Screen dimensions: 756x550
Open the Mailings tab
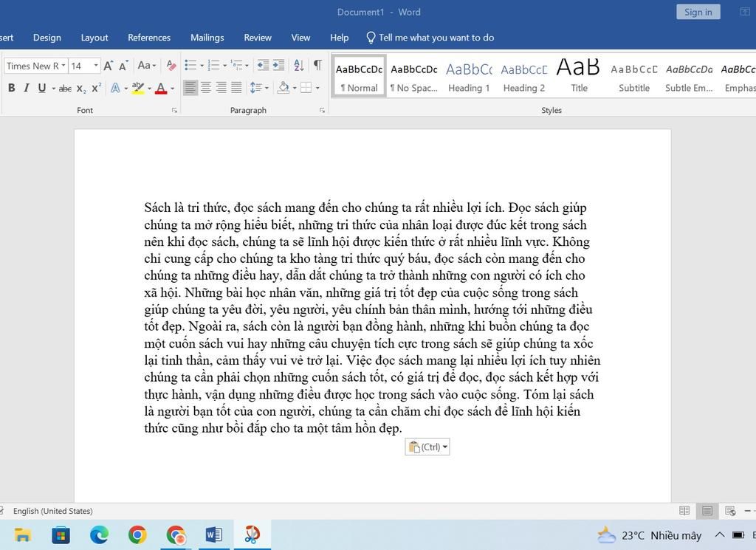pyautogui.click(x=207, y=38)
